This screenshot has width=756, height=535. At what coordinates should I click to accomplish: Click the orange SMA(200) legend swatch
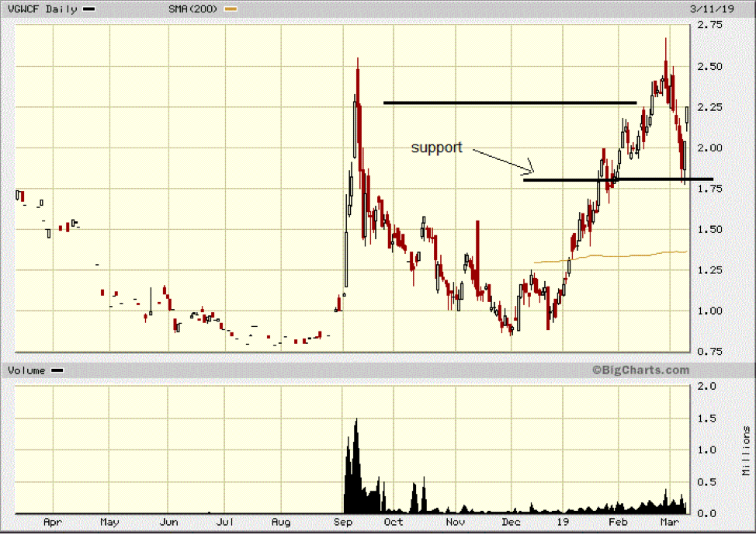pyautogui.click(x=231, y=9)
